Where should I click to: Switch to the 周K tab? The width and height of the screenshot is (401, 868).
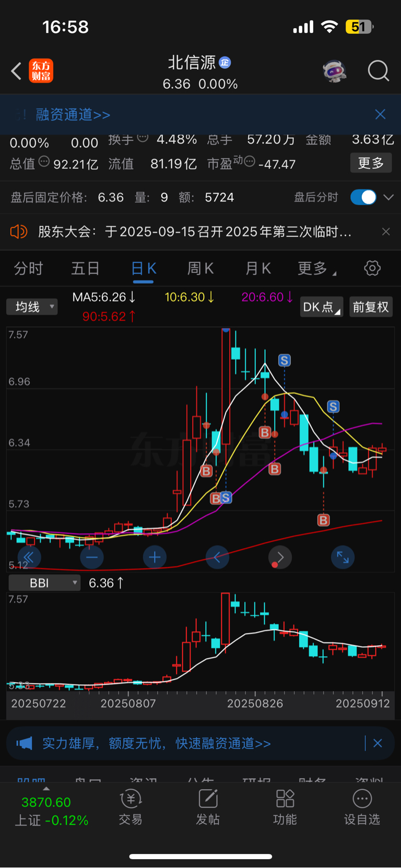point(200,268)
